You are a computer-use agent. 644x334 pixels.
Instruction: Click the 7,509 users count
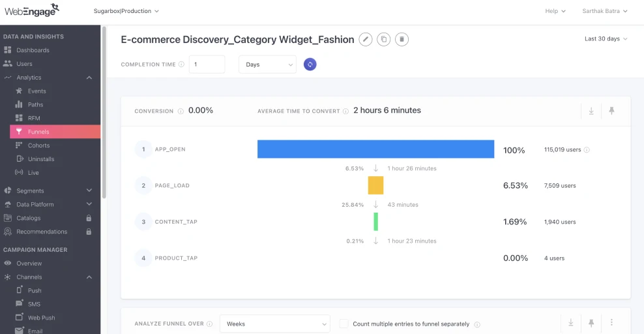tap(560, 186)
